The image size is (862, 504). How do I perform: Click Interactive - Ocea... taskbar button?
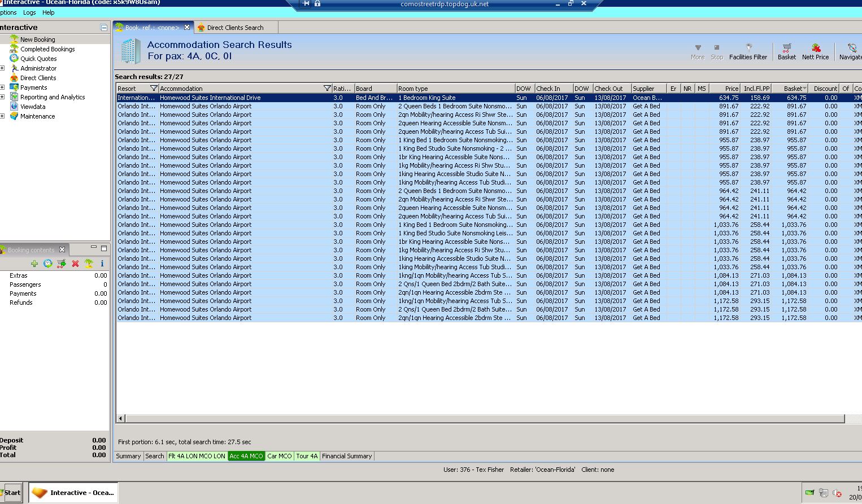click(73, 493)
